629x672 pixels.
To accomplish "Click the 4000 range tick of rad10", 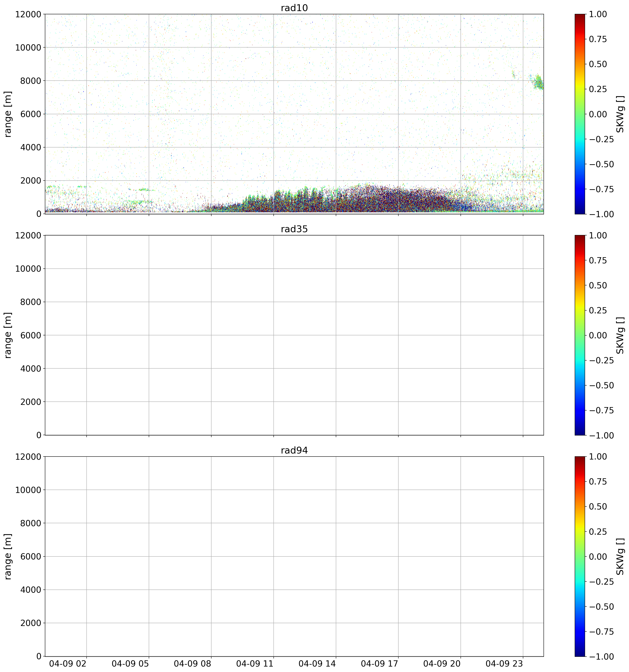I will (x=30, y=147).
